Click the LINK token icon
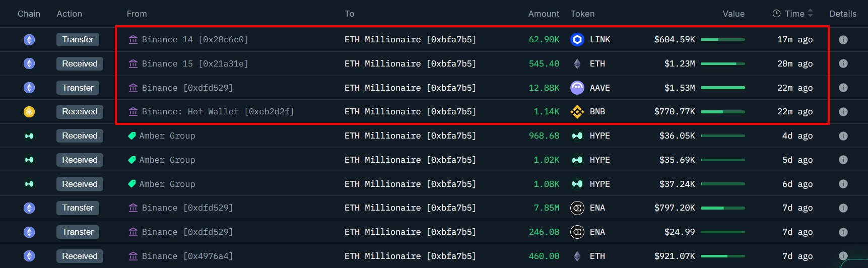 coord(577,39)
